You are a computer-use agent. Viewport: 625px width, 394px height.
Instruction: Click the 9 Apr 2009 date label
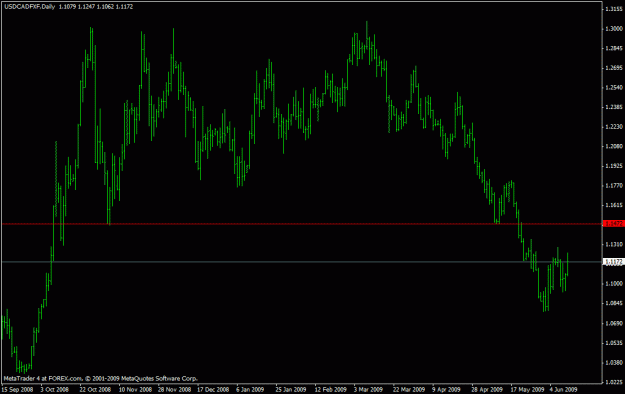[x=446, y=389]
